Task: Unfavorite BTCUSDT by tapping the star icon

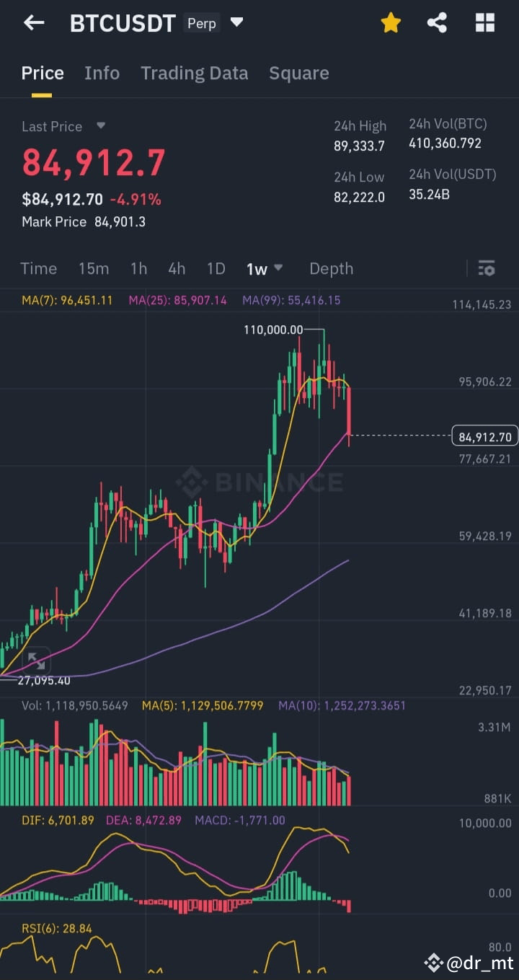Action: click(x=390, y=22)
